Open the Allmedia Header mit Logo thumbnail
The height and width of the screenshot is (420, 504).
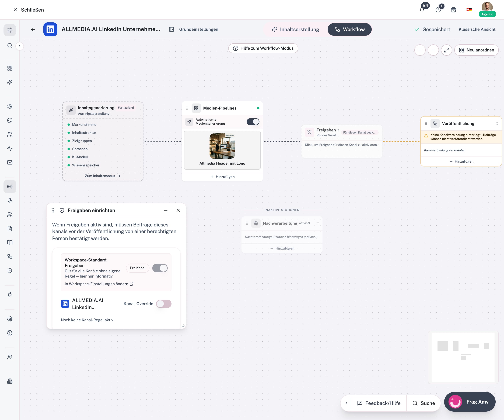(x=222, y=146)
